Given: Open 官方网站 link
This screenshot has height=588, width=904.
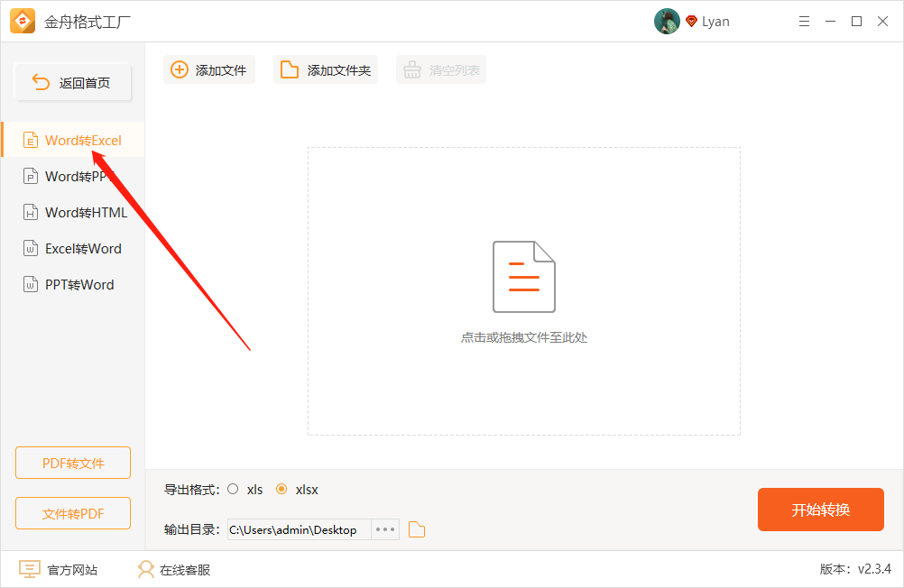Looking at the screenshot, I should tap(59, 570).
